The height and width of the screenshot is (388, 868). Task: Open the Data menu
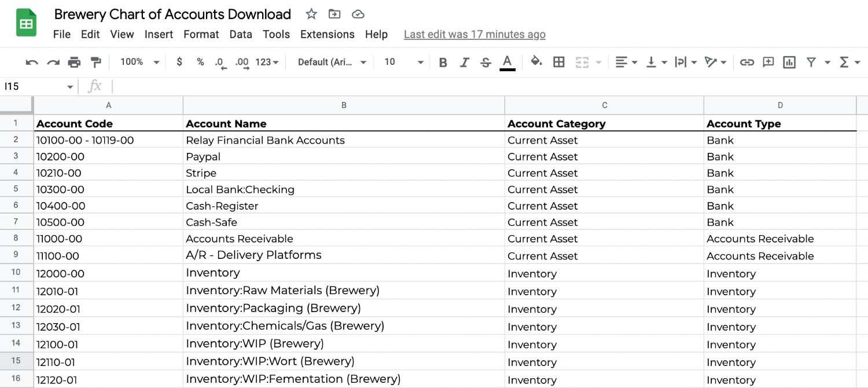[x=241, y=34]
